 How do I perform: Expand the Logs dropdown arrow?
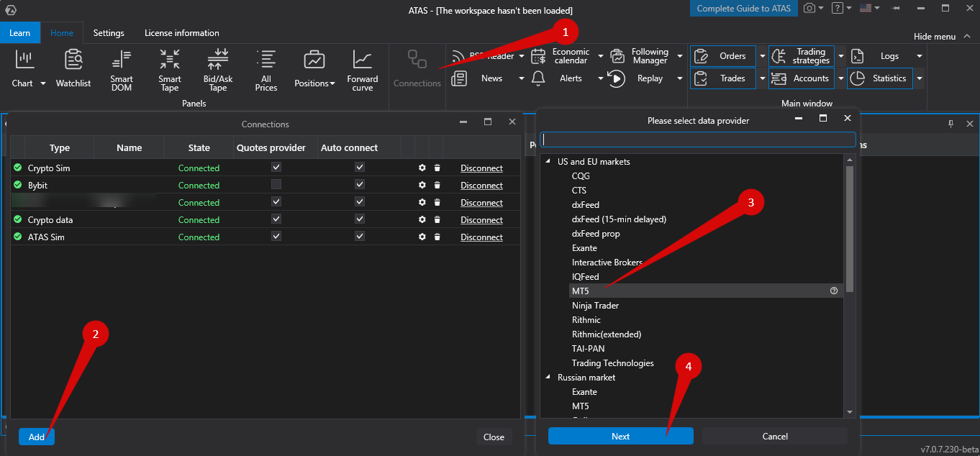click(919, 56)
